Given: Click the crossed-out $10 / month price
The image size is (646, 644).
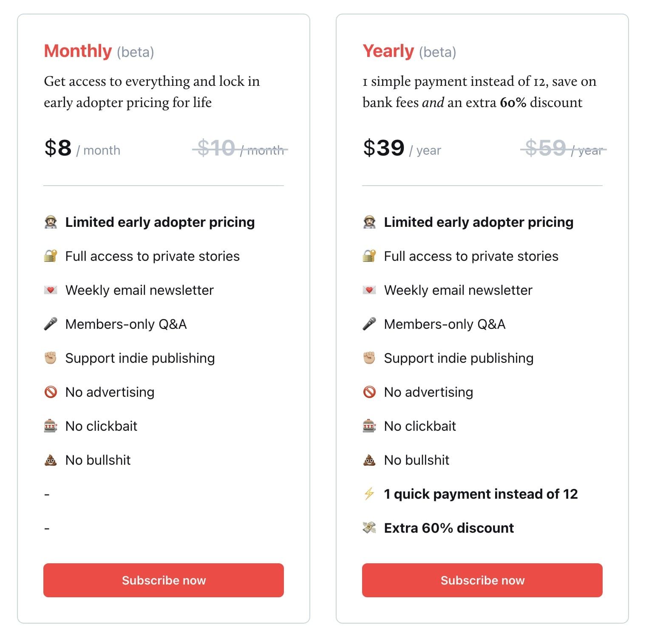Looking at the screenshot, I should 240,148.
